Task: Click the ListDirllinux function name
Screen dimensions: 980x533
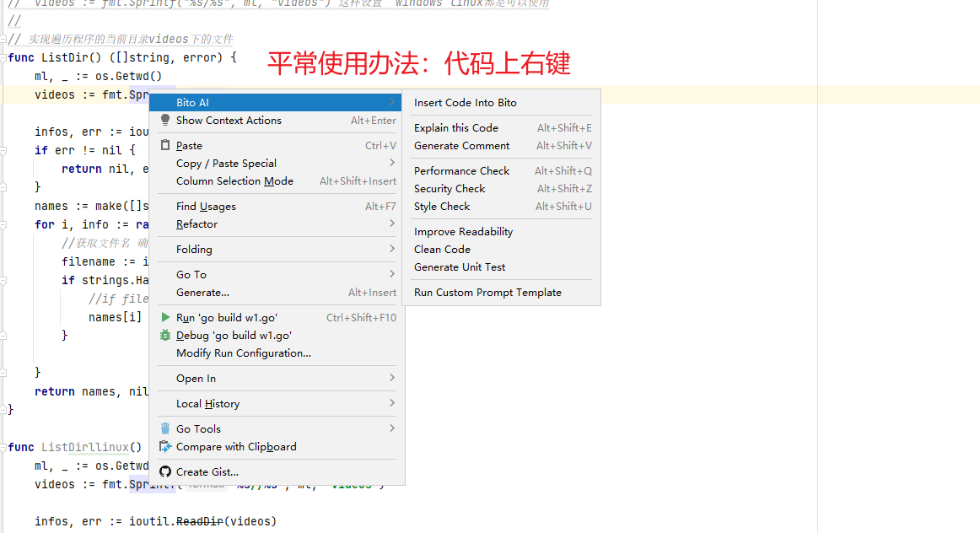Action: [x=85, y=447]
